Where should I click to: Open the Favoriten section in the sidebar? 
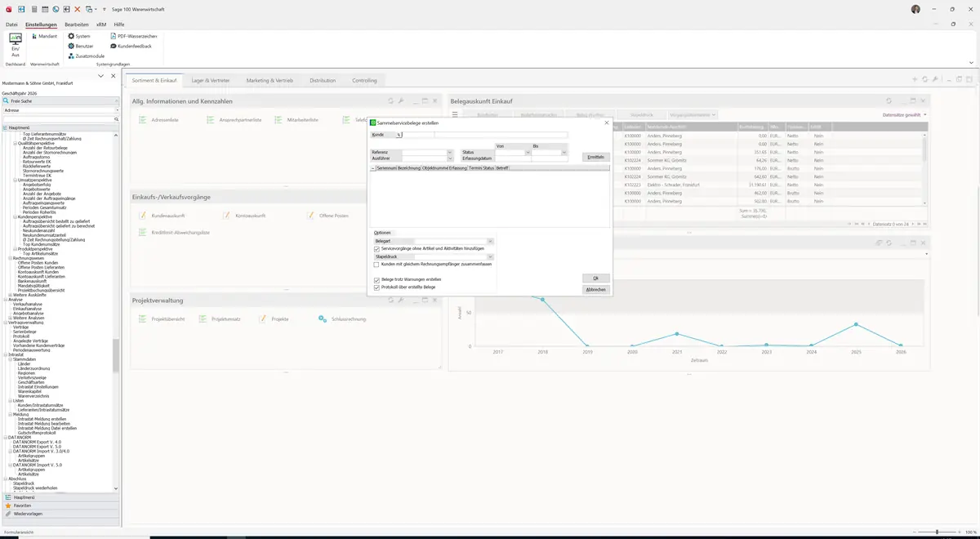tap(60, 506)
